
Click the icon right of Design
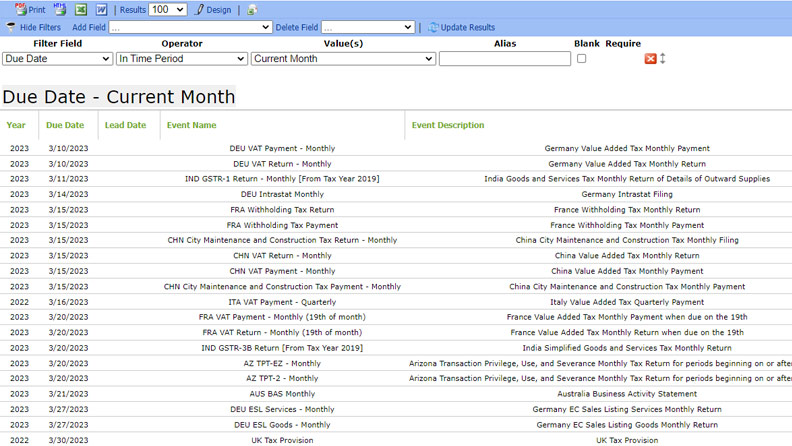click(252, 9)
